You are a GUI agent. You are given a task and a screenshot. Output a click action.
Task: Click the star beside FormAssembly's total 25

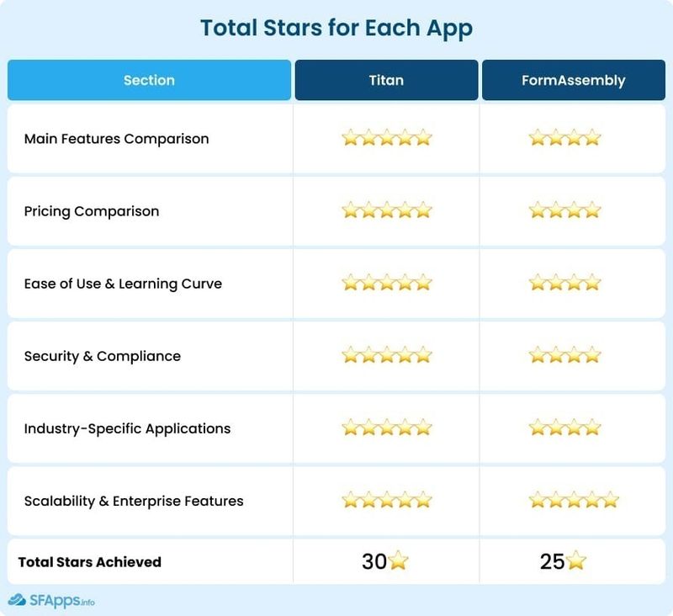[x=576, y=560]
